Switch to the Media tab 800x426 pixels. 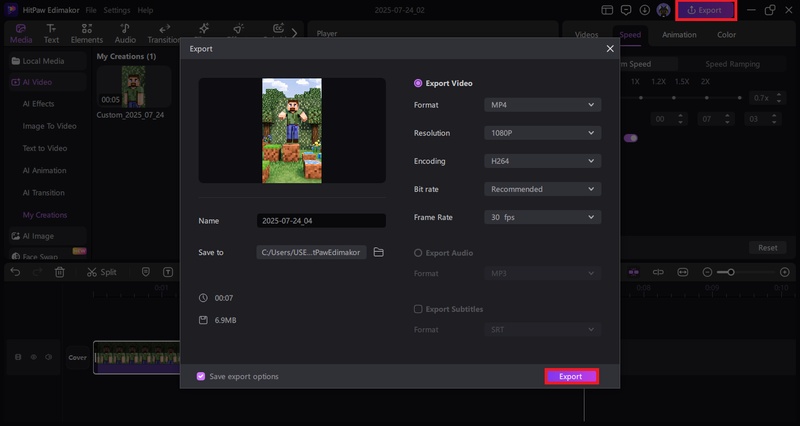coord(21,34)
